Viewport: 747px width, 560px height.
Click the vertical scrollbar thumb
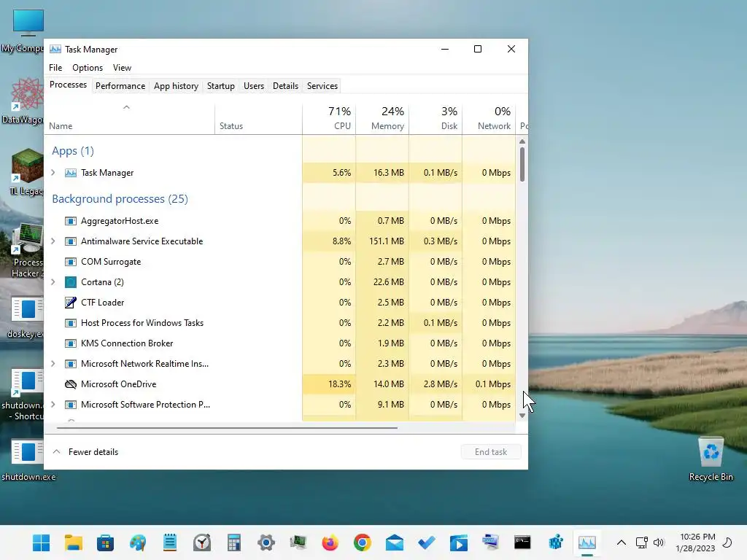click(522, 164)
